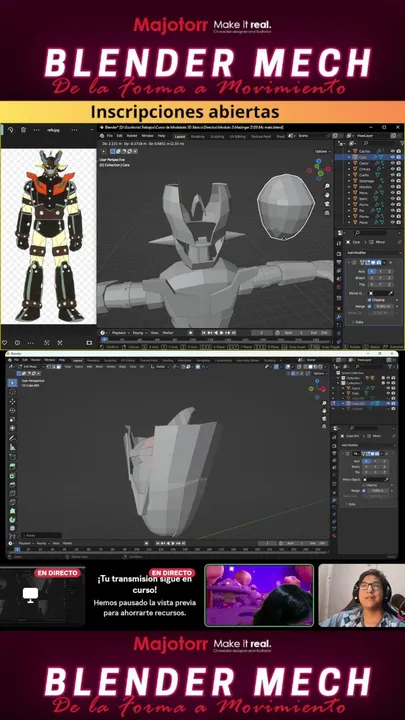
Task: Click zoom viewport icon in Cara Blender window
Action: (327, 186)
